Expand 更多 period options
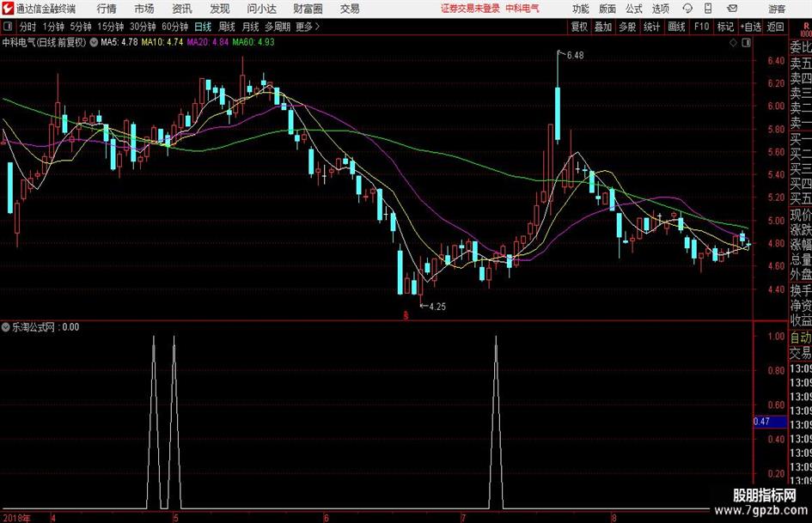 pos(307,27)
